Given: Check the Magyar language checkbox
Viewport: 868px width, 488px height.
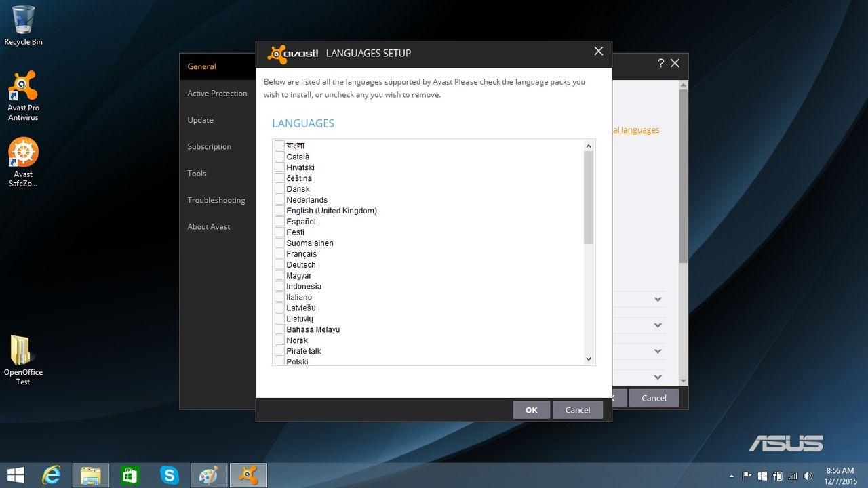Looking at the screenshot, I should click(x=279, y=276).
